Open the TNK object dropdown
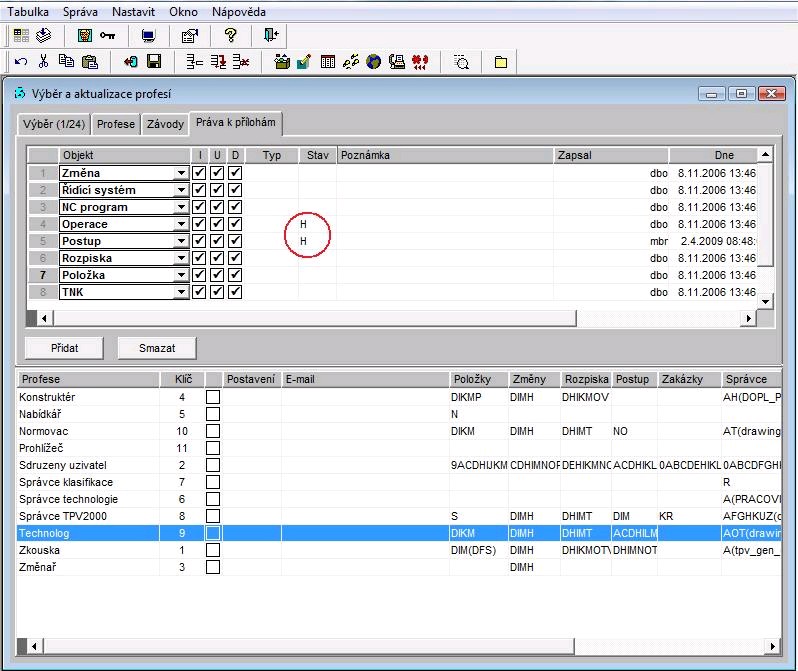The image size is (798, 671). (x=181, y=292)
